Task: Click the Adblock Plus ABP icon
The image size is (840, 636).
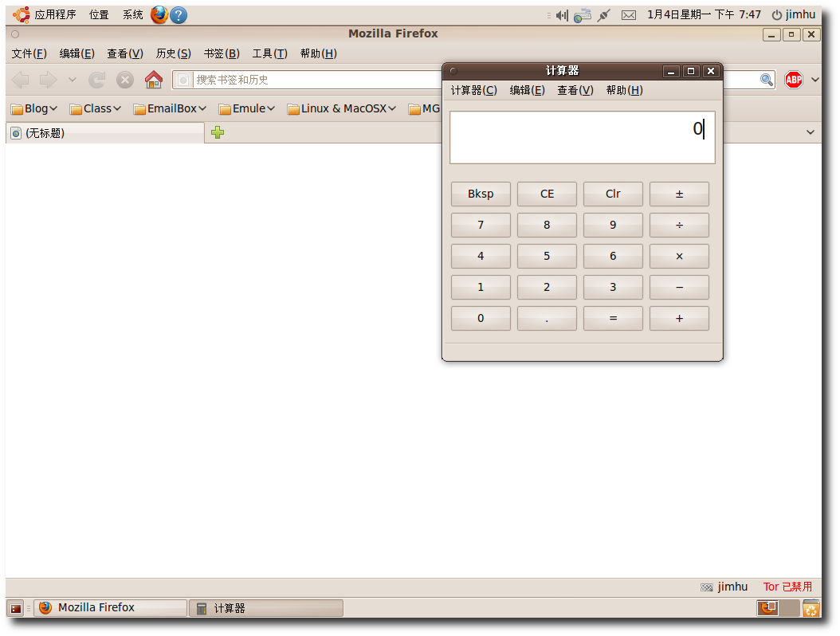Action: click(794, 80)
